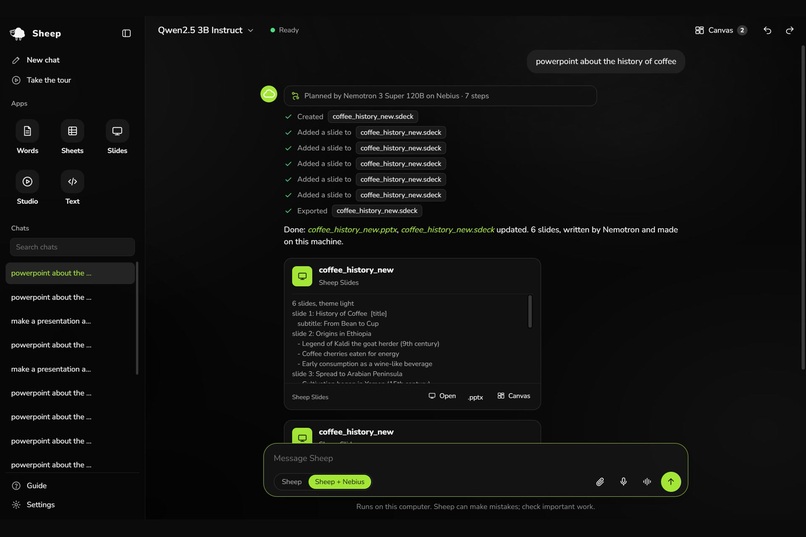Screen dimensions: 806x537
Task: Click the 'Legend of Kaldi the goat herder' line
Action: [370, 344]
